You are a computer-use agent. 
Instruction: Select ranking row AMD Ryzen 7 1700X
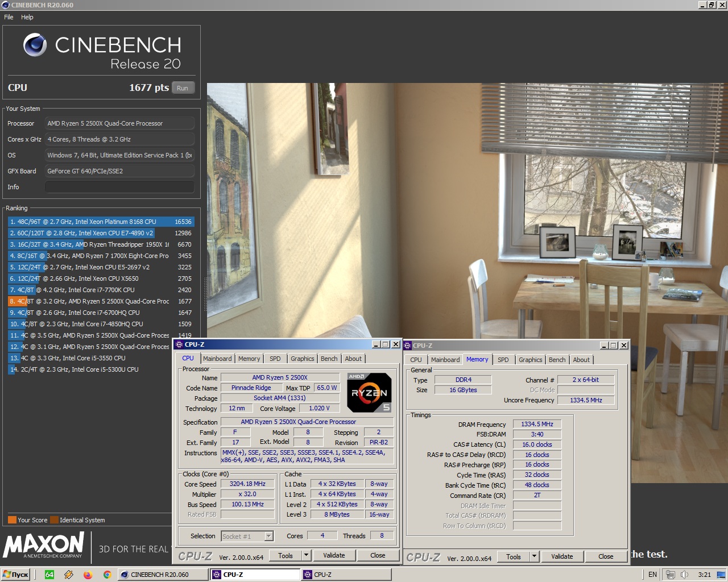point(101,256)
